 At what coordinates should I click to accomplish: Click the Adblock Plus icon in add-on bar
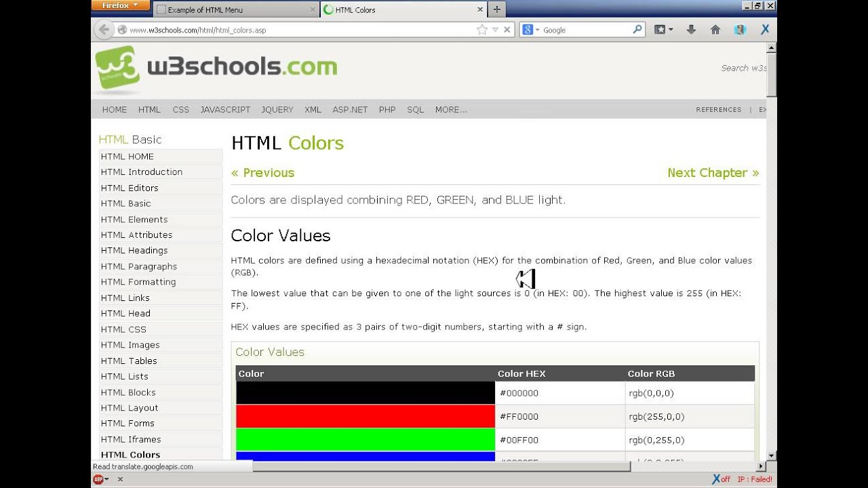[98, 479]
